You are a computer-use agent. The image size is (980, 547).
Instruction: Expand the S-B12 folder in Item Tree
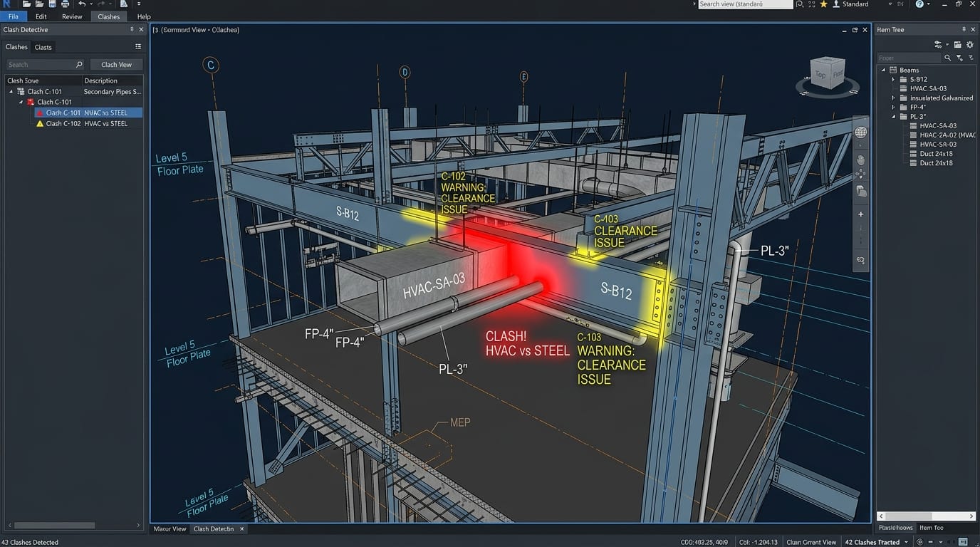(x=894, y=79)
